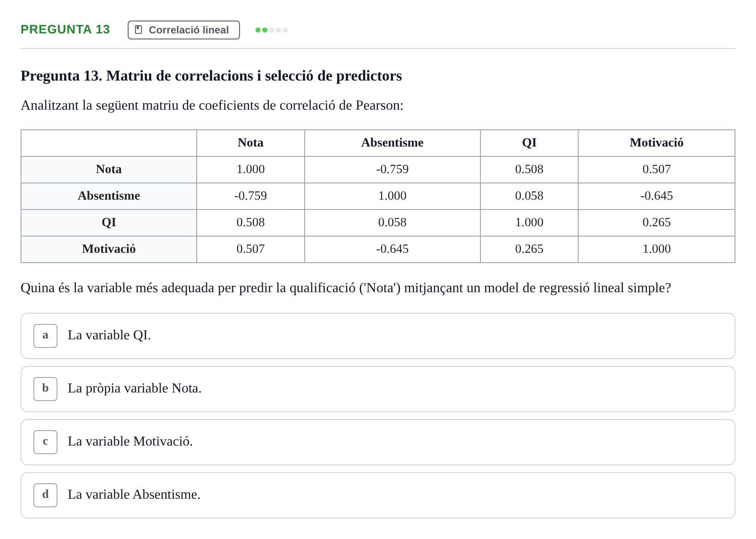
Task: Open the Correlació lineal topic tag
Action: point(184,30)
